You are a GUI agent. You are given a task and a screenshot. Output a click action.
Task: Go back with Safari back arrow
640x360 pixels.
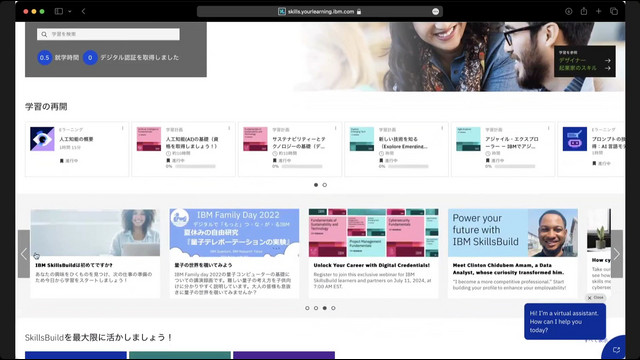tap(83, 11)
